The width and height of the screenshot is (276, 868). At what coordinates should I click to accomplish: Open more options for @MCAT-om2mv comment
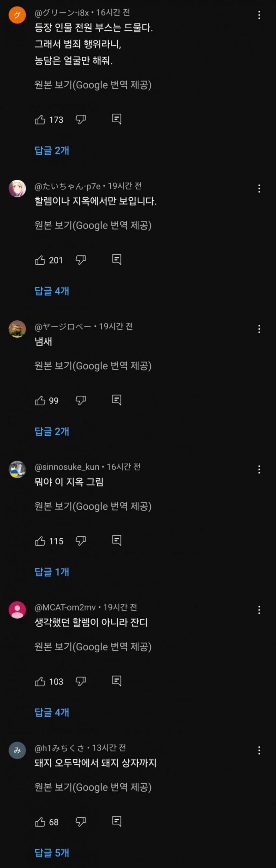coord(259,610)
